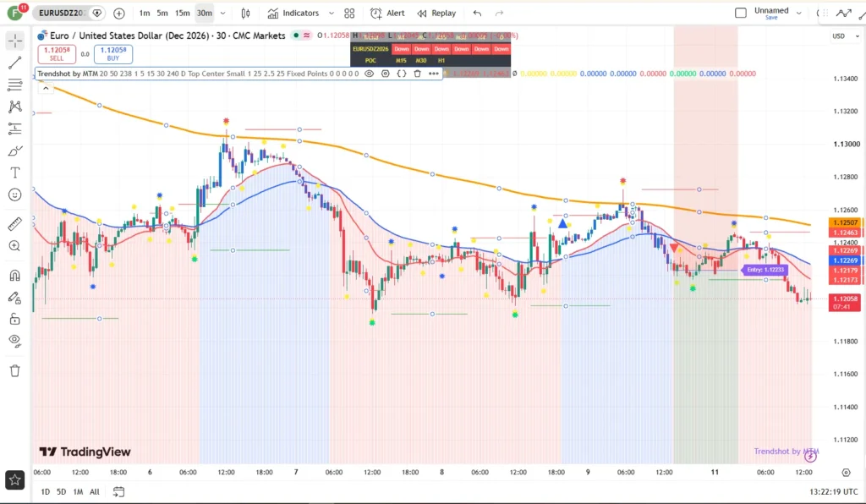Open the Unnamed layout dropdown arrow
866x504 pixels.
click(x=798, y=13)
